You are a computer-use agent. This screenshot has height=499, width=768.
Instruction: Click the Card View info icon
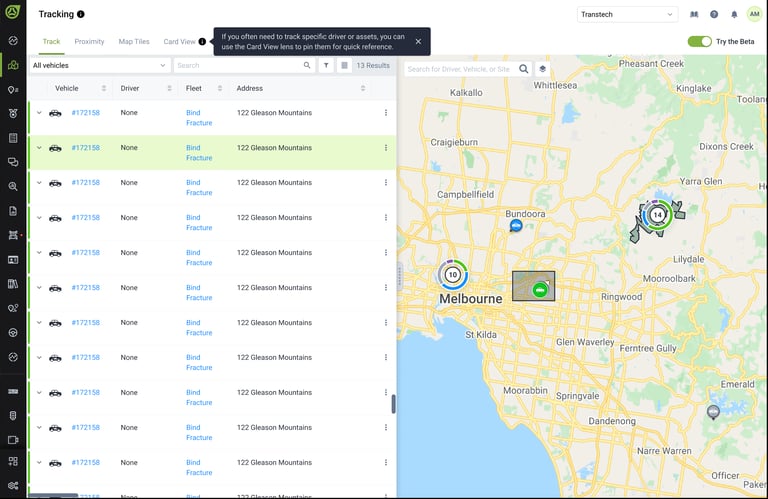(x=202, y=42)
